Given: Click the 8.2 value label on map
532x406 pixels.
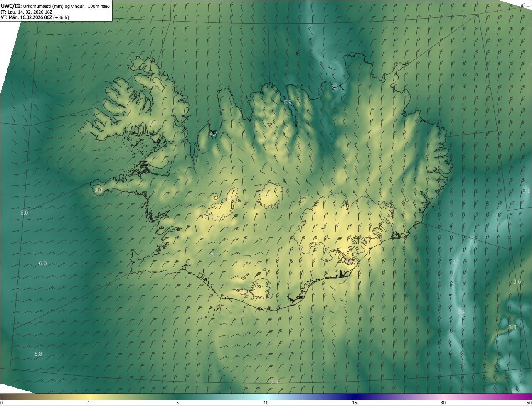Looking at the screenshot, I should 456,262.
